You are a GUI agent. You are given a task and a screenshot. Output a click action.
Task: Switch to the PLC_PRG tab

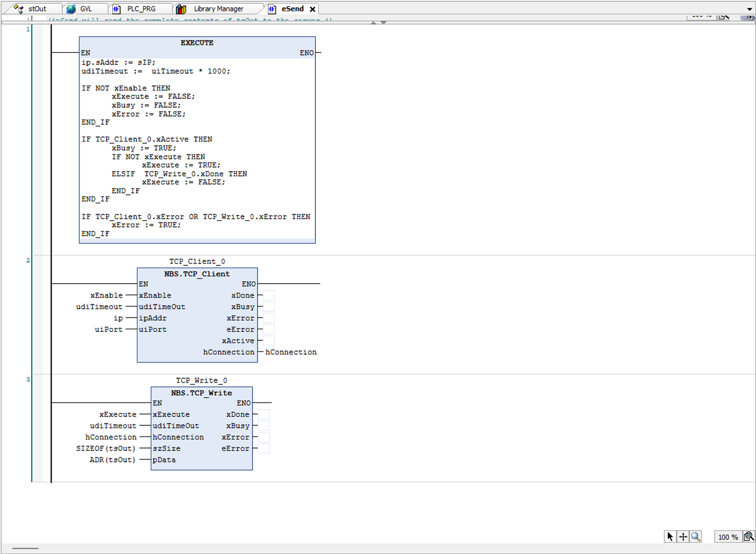[142, 8]
